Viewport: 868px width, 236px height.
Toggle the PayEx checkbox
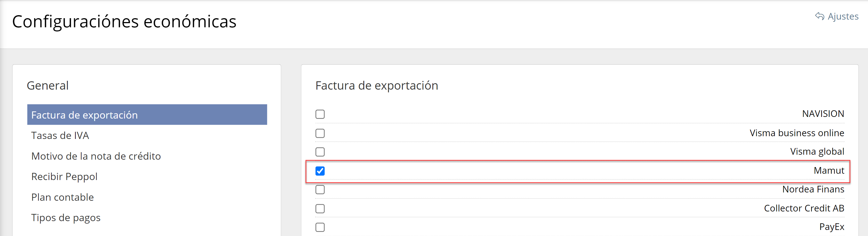pos(320,227)
